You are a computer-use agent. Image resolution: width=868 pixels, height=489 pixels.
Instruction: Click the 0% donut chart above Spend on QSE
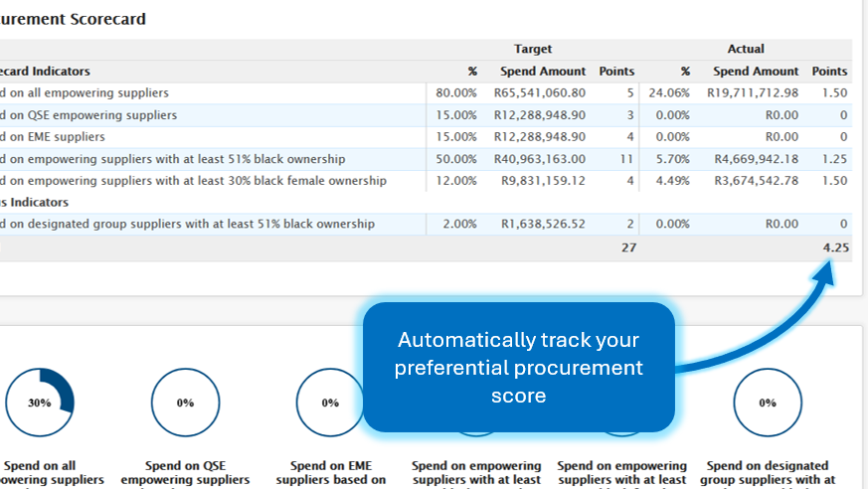pos(186,403)
